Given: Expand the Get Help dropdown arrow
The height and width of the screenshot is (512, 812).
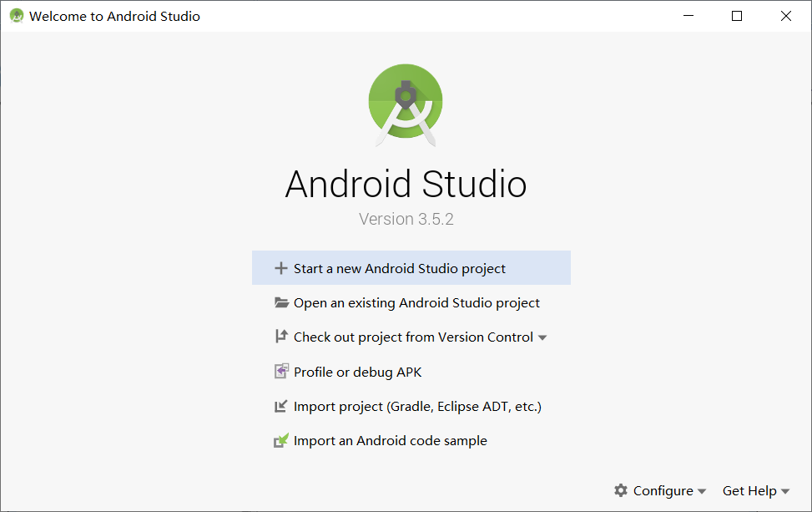Looking at the screenshot, I should pyautogui.click(x=785, y=491).
